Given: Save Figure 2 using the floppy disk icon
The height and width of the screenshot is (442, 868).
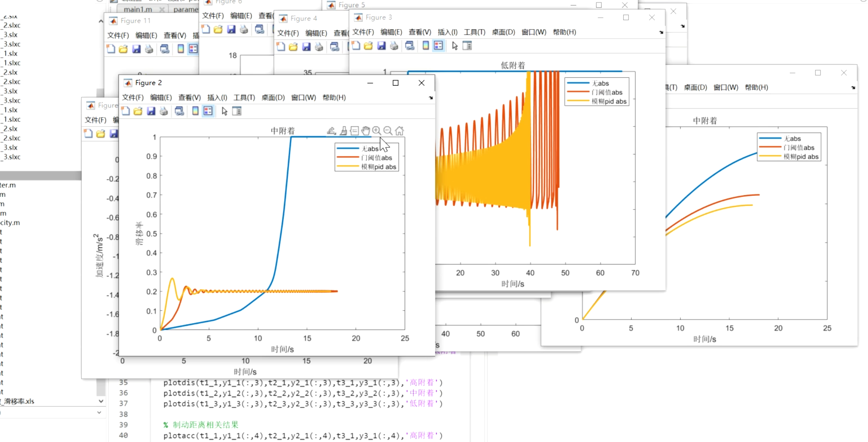Looking at the screenshot, I should pyautogui.click(x=151, y=111).
